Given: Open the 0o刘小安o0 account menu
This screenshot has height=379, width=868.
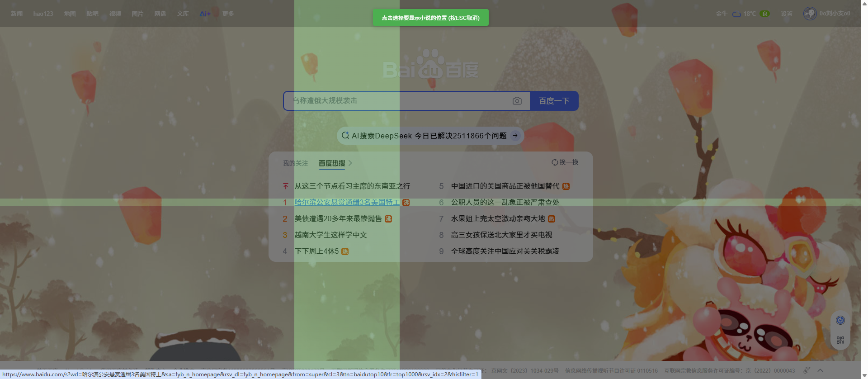Looking at the screenshot, I should (835, 14).
